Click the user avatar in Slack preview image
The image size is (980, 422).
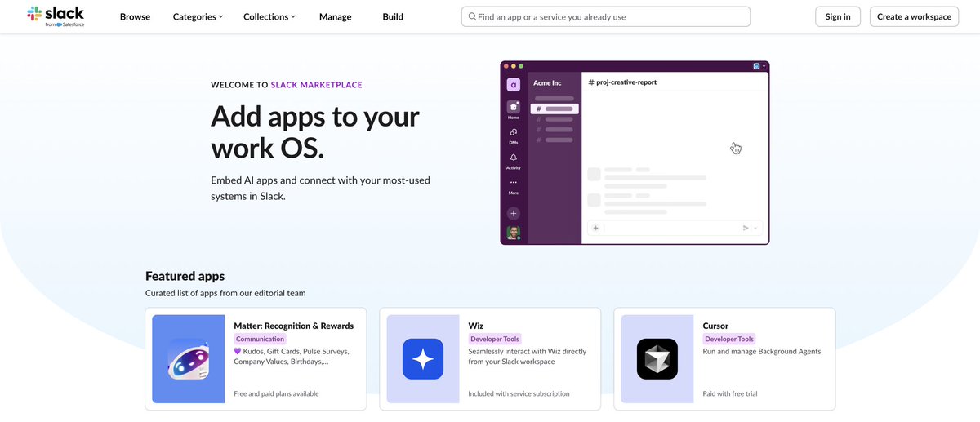click(514, 233)
